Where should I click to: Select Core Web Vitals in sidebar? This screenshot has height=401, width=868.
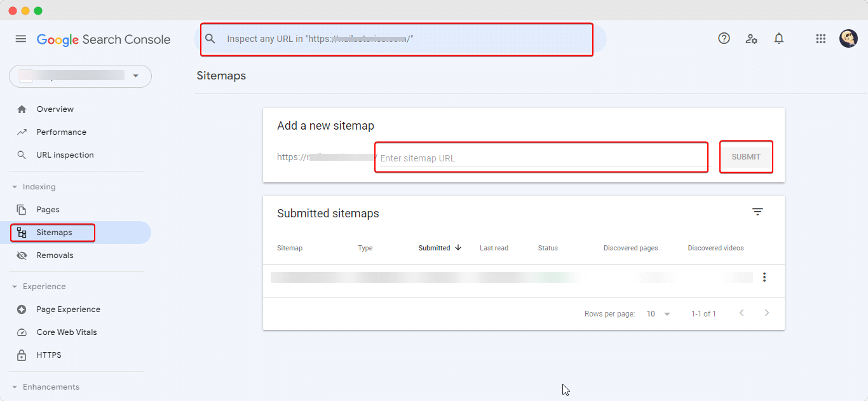67,332
